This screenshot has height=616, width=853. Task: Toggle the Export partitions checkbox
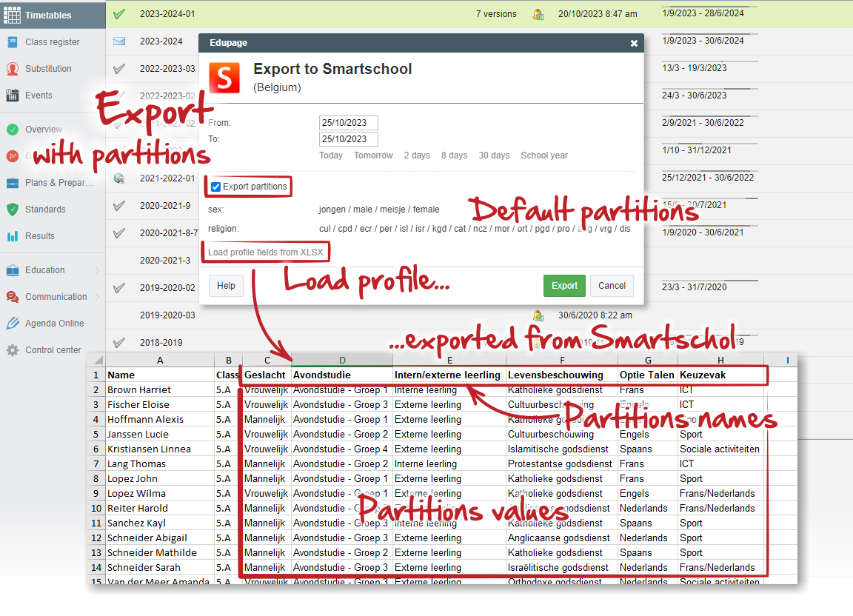click(x=216, y=187)
